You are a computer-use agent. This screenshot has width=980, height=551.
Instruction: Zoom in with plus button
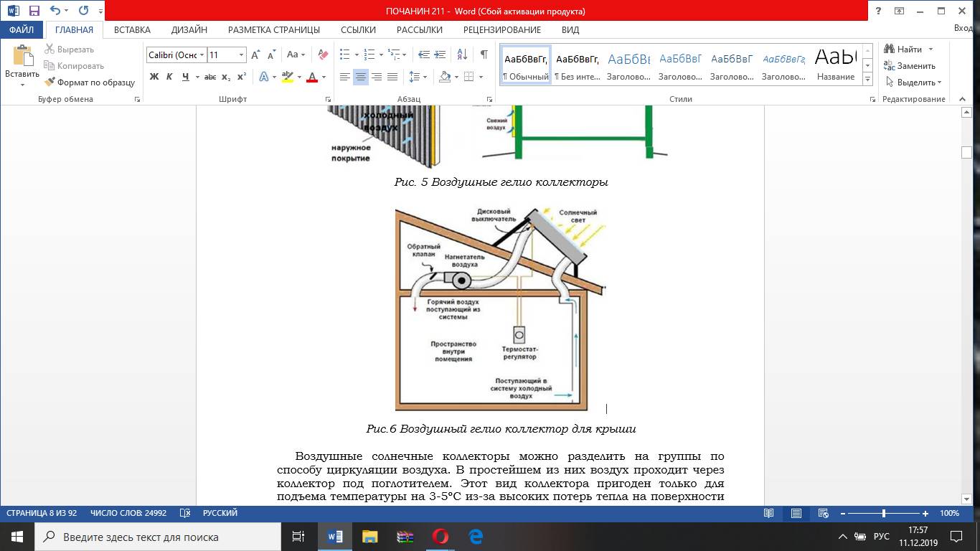925,514
